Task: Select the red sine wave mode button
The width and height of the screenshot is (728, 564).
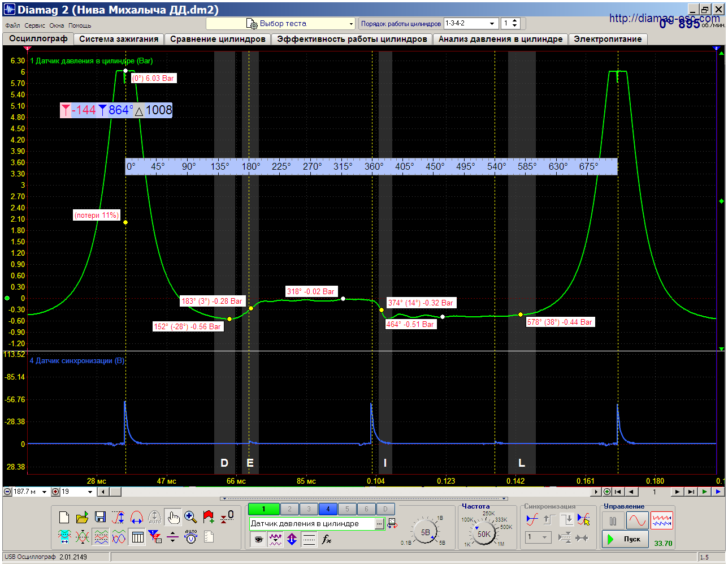Action: point(638,521)
